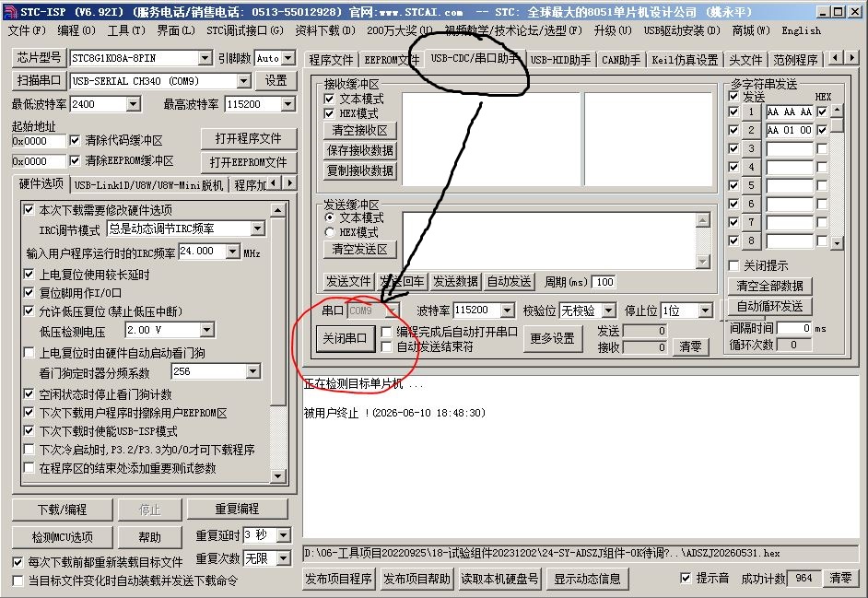The width and height of the screenshot is (868, 598).
Task: Enable 编程完成后自动打开串口 checkbox
Action: point(386,332)
